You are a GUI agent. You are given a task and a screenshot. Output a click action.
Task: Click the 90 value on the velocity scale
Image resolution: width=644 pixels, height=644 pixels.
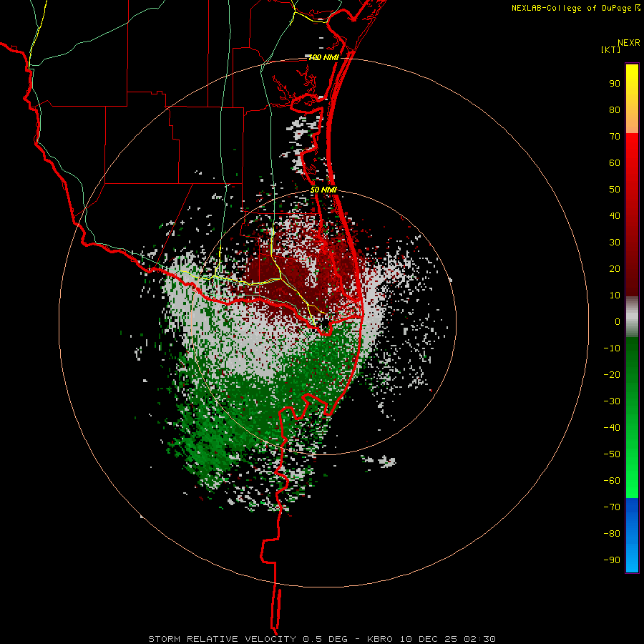[615, 84]
